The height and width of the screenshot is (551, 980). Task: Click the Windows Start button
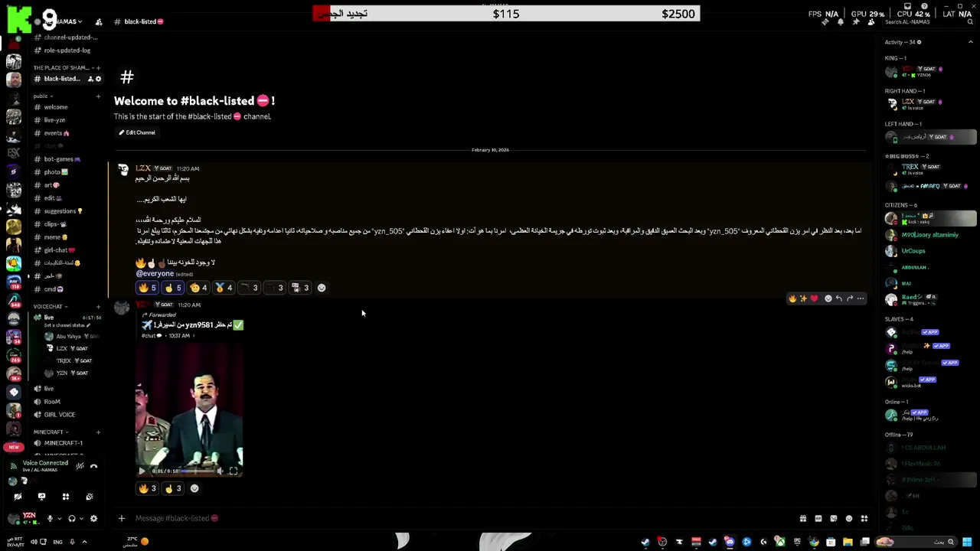(x=967, y=542)
